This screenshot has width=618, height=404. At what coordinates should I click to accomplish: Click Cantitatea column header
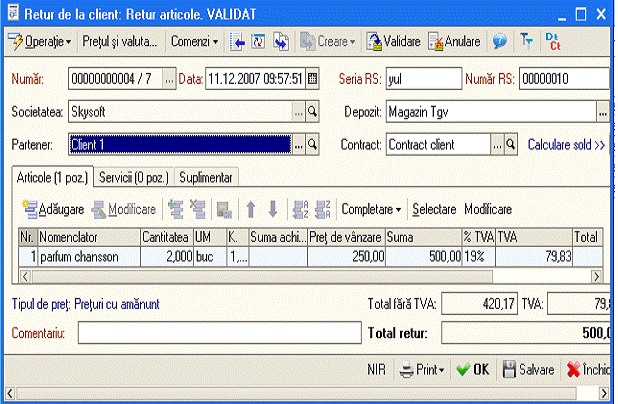(x=167, y=237)
